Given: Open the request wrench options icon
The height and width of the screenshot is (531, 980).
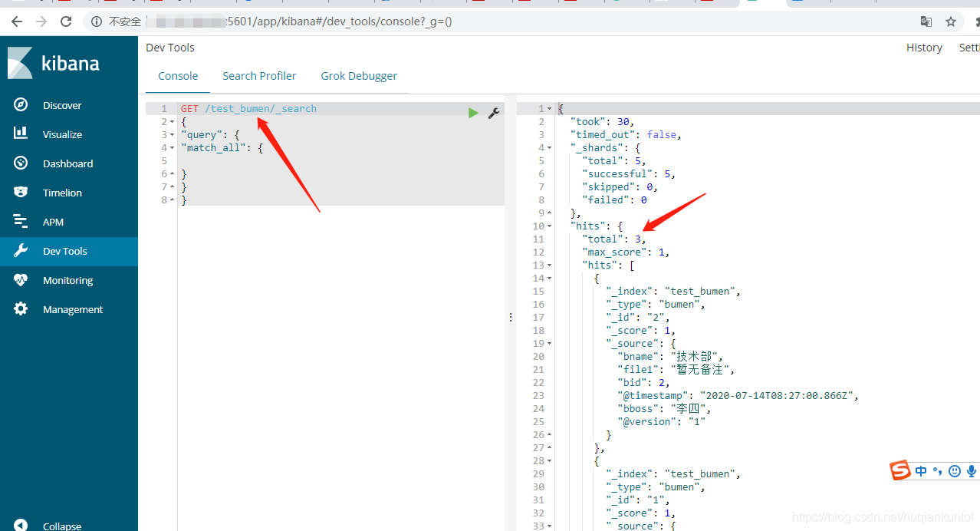Looking at the screenshot, I should click(x=494, y=113).
